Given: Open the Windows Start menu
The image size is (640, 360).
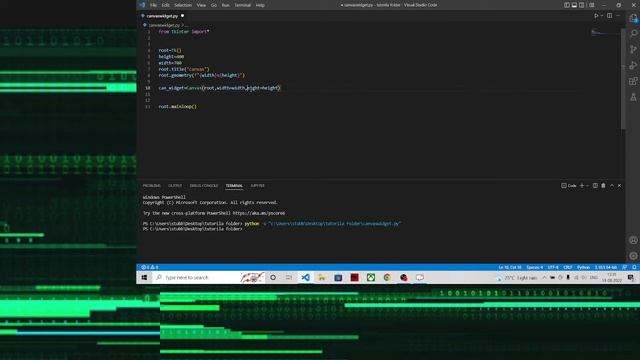Looking at the screenshot, I should [144, 278].
